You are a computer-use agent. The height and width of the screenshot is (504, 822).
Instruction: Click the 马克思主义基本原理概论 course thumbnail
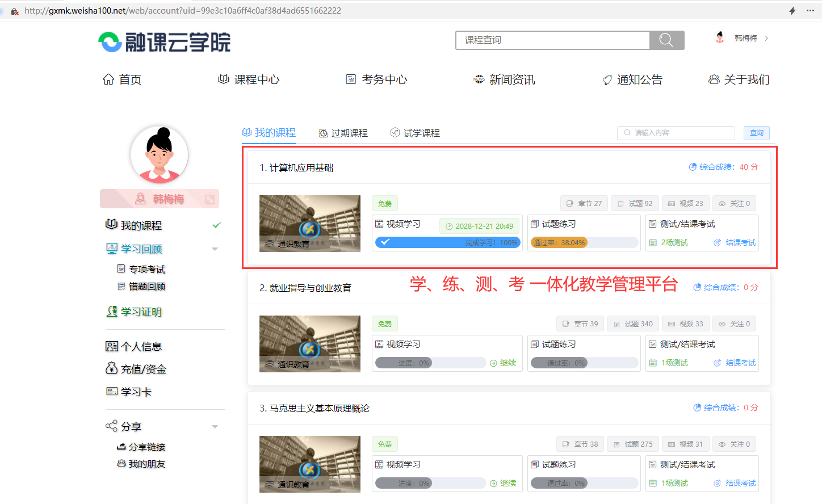[x=309, y=464]
